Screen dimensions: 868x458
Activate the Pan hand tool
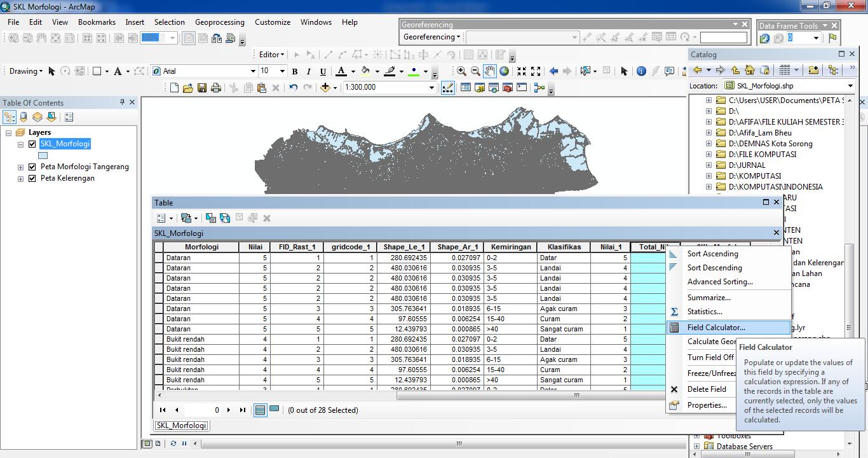click(489, 71)
